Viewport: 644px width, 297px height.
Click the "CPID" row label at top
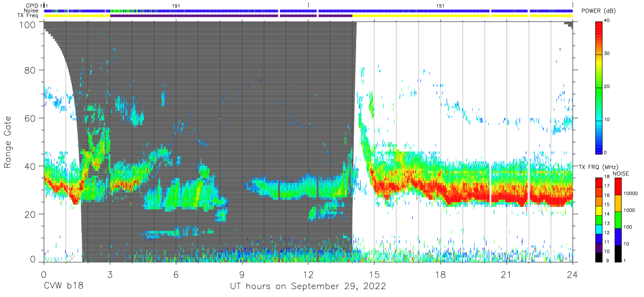(x=32, y=5)
